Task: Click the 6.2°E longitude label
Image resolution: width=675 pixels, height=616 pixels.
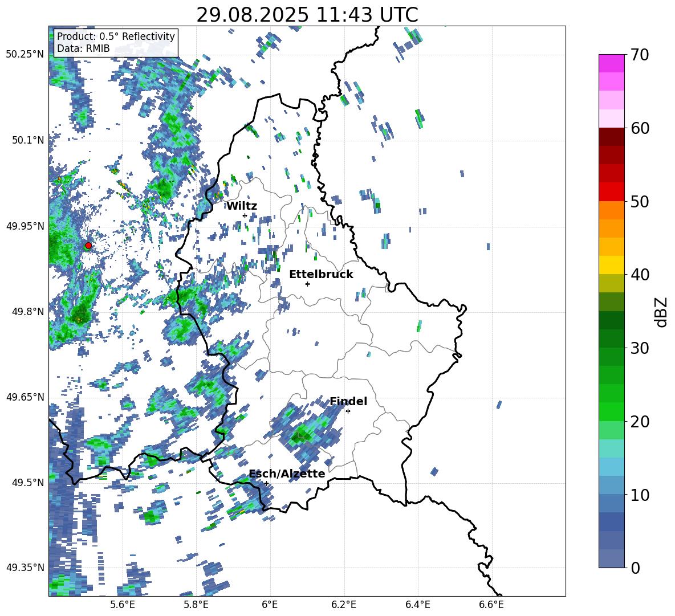Action: 344,605
